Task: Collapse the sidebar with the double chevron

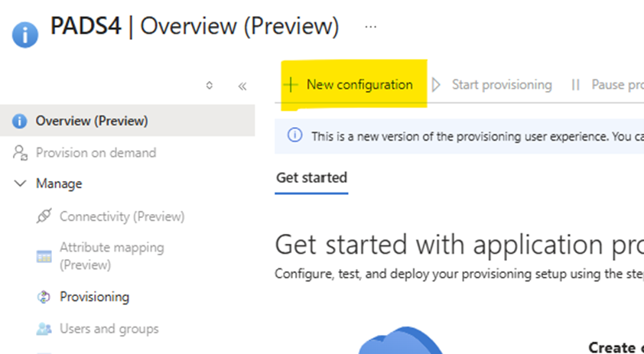Action: (x=242, y=86)
